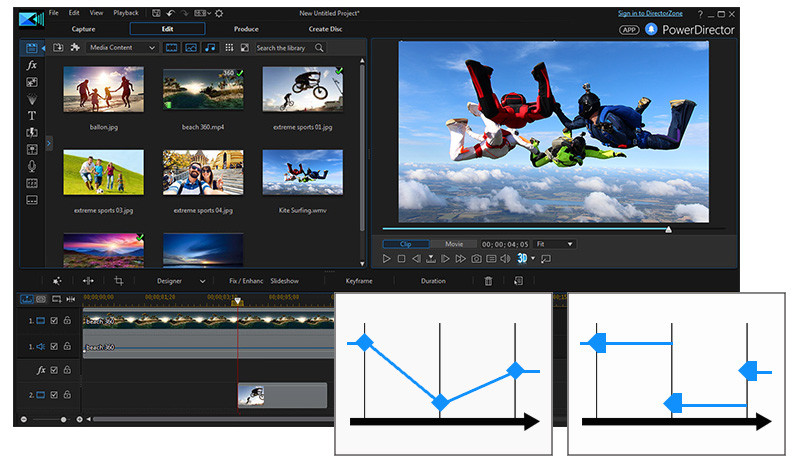Open the Playback menu
The image size is (800, 467).
(x=126, y=13)
